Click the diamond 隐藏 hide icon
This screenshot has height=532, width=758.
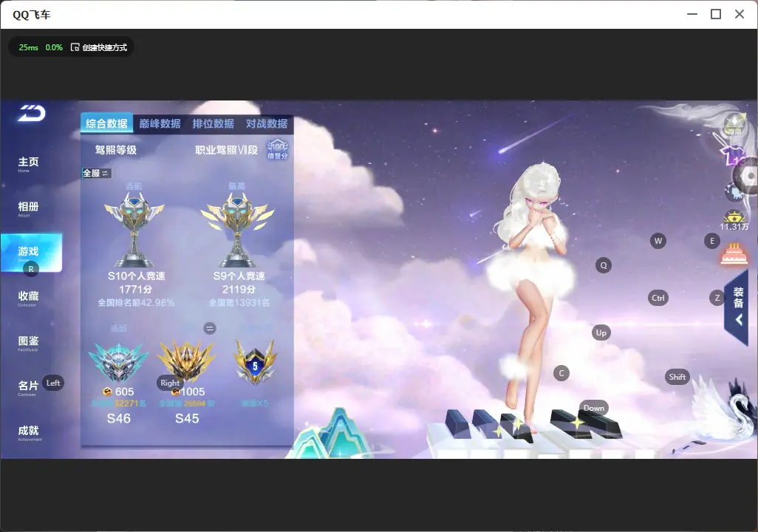click(734, 125)
